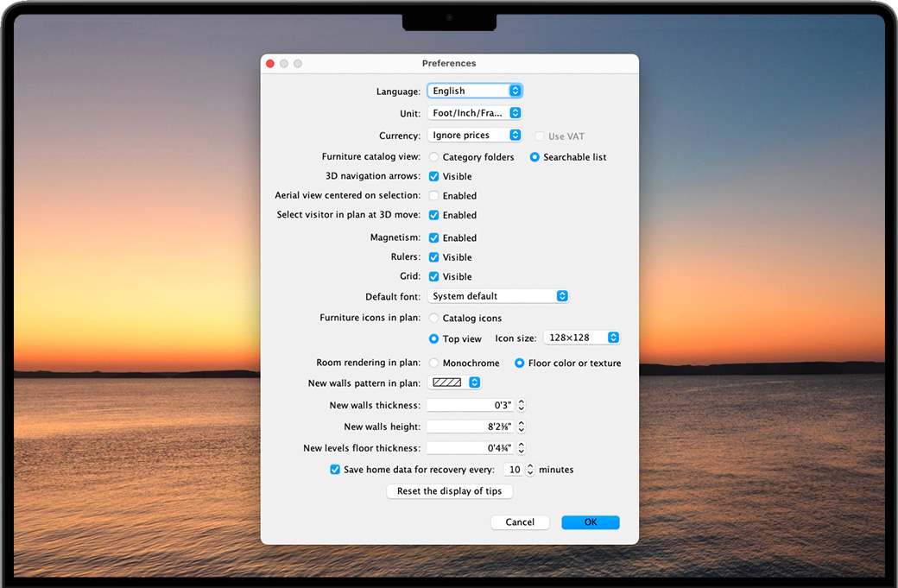Choose Catalog icons for furniture icons
Screen dimensions: 898x588
pyautogui.click(x=434, y=319)
